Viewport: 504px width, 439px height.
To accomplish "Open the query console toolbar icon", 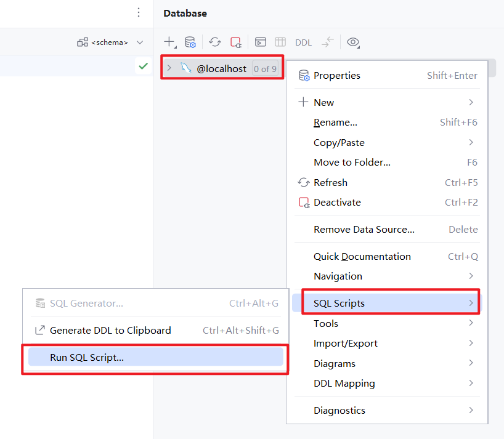I will (261, 42).
